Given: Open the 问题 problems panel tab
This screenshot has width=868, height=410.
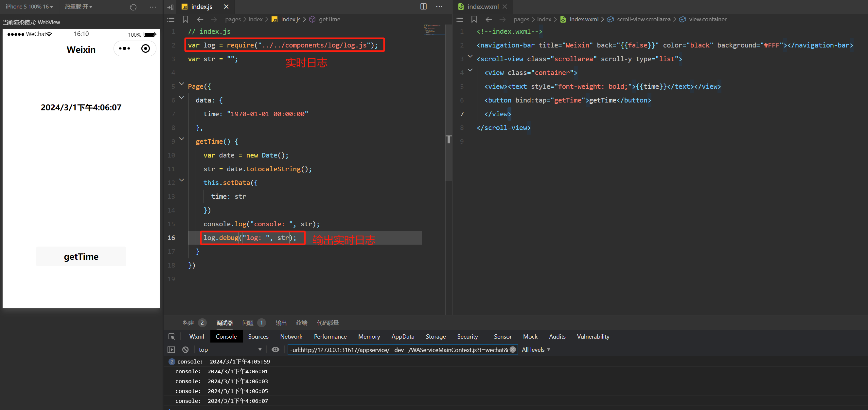Looking at the screenshot, I should click(248, 323).
